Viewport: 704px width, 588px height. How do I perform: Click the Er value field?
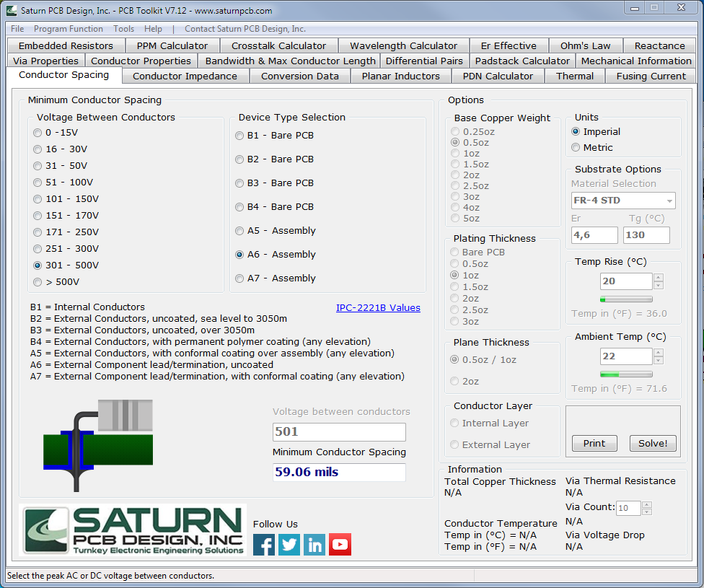(x=594, y=235)
